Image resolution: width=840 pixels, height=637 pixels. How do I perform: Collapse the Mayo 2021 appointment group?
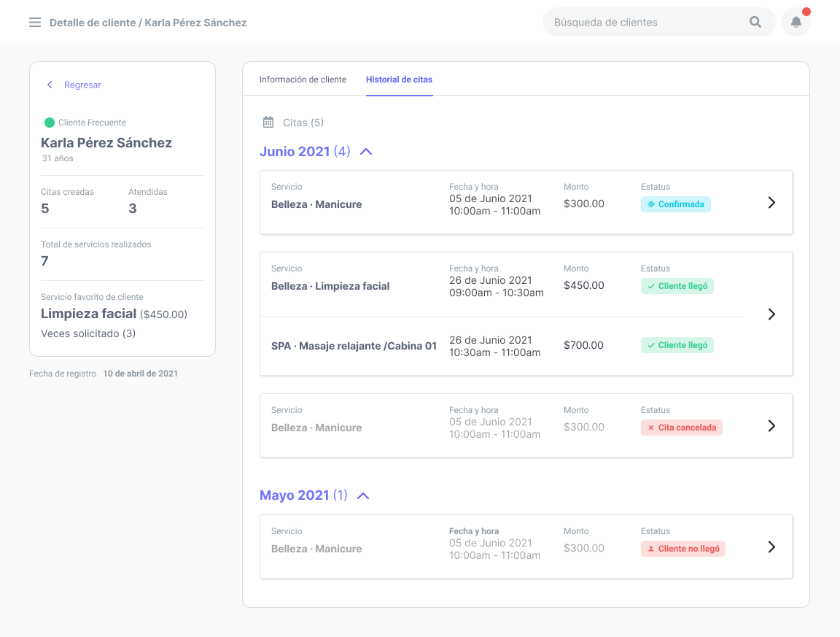click(x=362, y=495)
